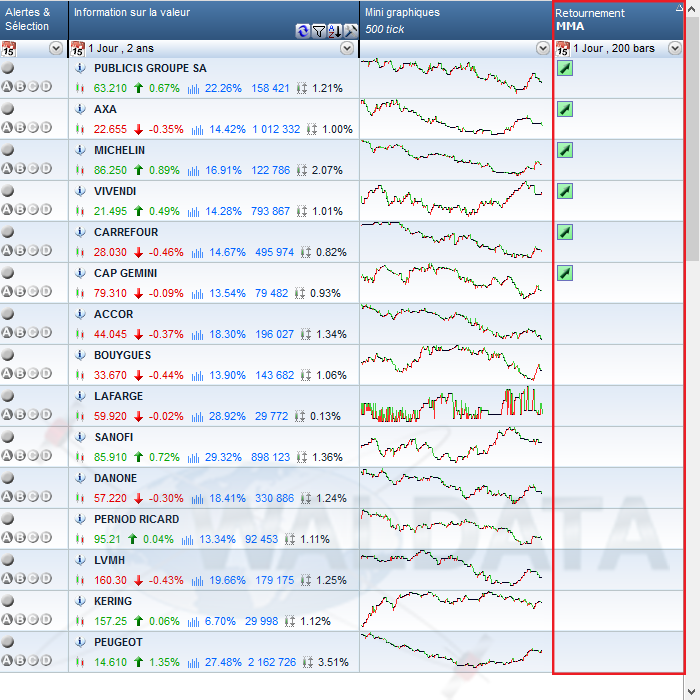This screenshot has width=700, height=700.
Task: Click the range icon beside 2.07%
Action: click(302, 170)
